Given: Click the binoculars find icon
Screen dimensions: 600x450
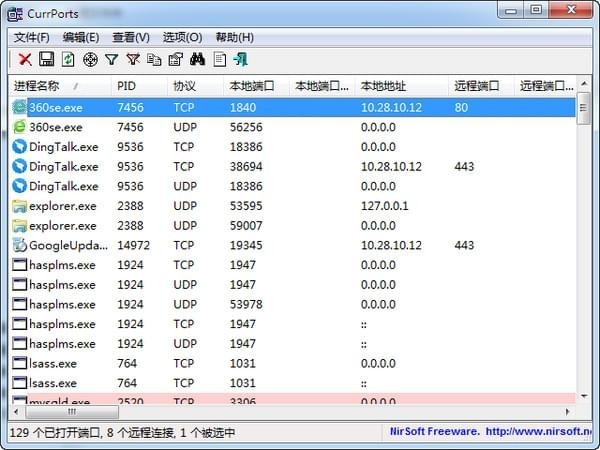Looking at the screenshot, I should (197, 59).
